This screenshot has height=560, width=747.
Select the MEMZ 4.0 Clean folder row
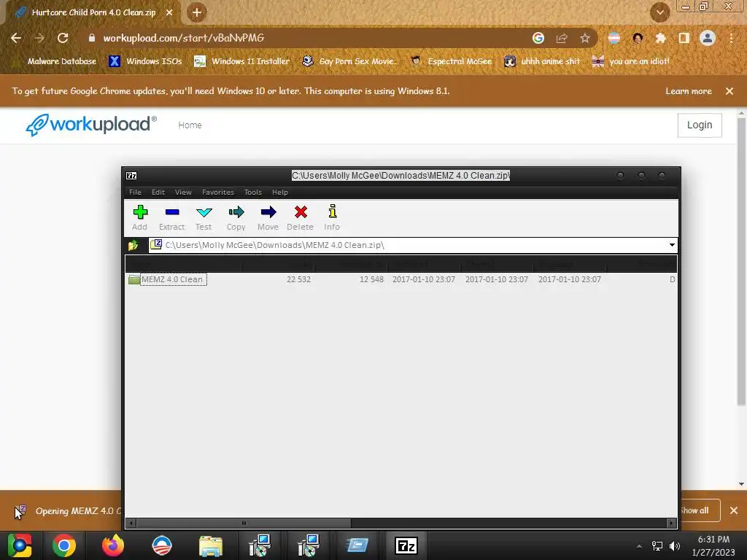(400, 279)
